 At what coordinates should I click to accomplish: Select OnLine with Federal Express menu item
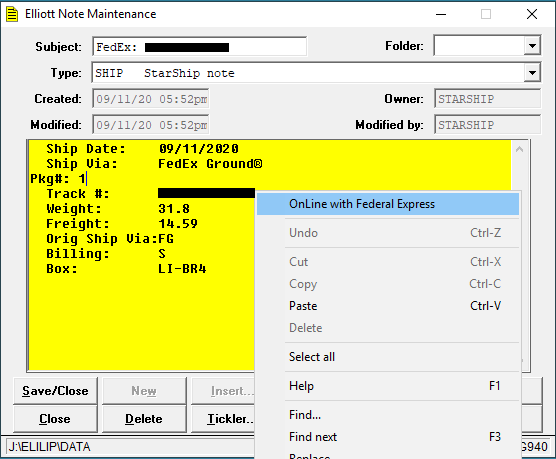point(388,204)
